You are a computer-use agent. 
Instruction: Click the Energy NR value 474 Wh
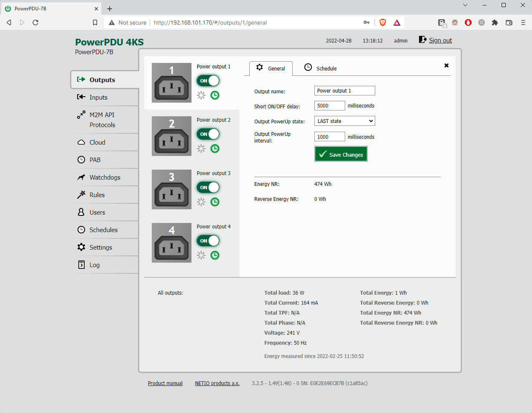tap(323, 184)
